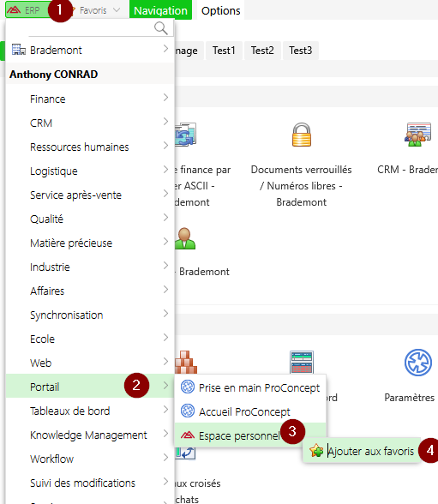Click the Prise en main ProConcept icon
This screenshot has width=438, height=504.
coord(188,387)
